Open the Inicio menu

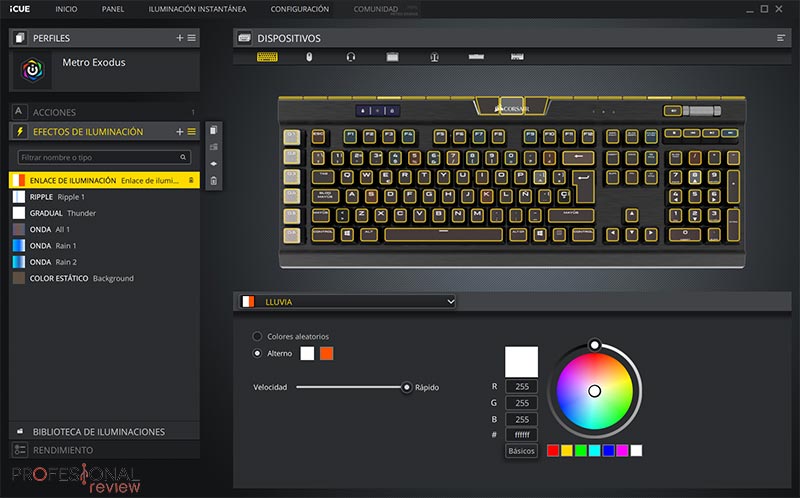coord(66,9)
